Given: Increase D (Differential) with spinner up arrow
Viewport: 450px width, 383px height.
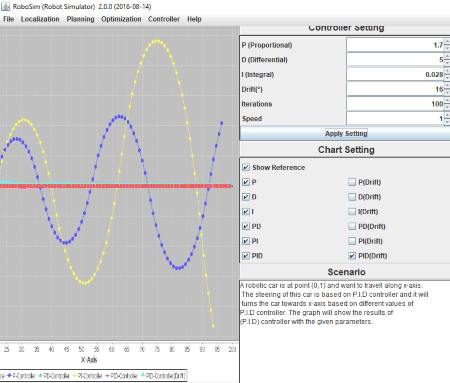Looking at the screenshot, I should (447, 56).
